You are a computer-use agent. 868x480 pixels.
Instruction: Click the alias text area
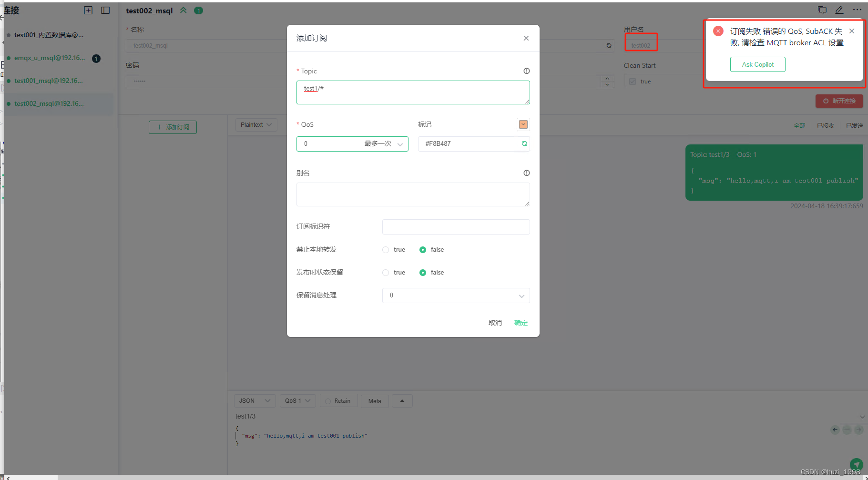click(x=413, y=194)
